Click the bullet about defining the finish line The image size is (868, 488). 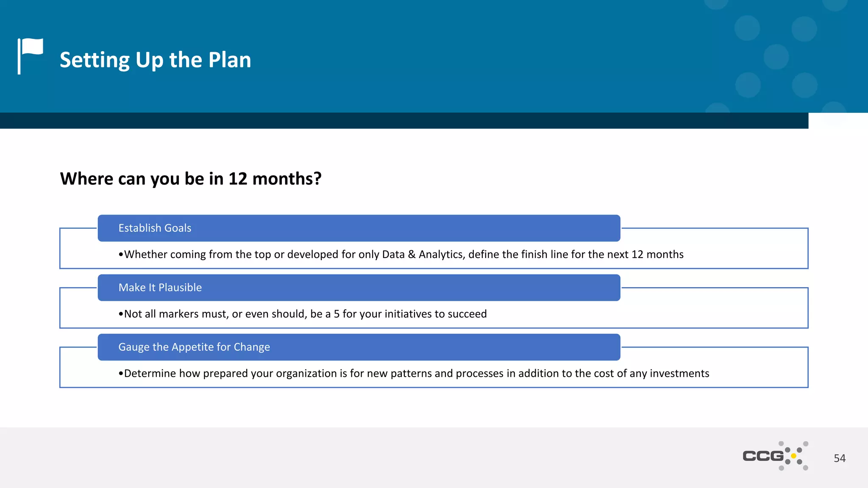[401, 255]
